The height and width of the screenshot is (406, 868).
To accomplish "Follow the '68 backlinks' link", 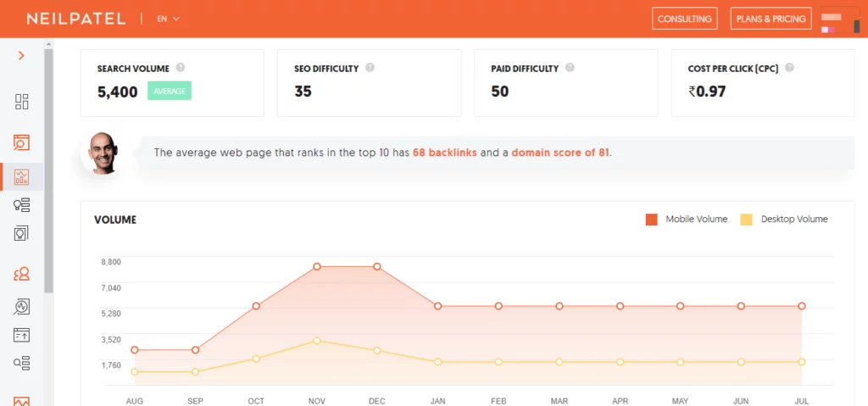I will pos(444,153).
